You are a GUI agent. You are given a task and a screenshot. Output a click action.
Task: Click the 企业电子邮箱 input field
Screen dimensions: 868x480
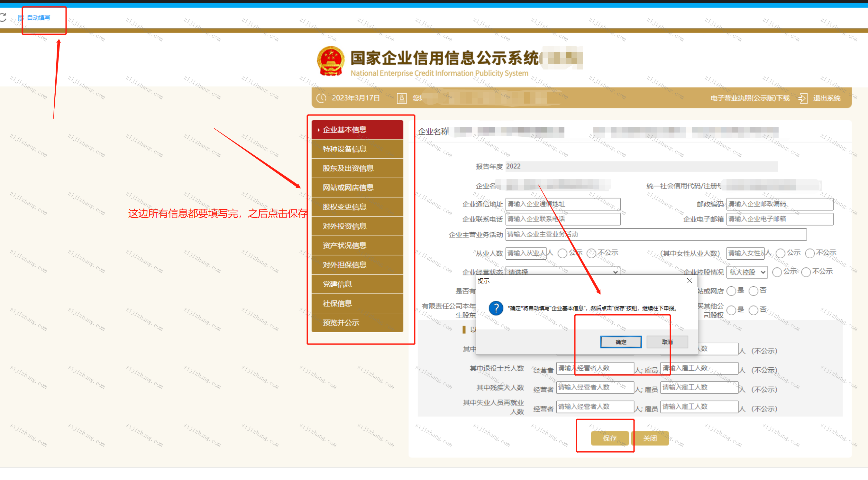(780, 219)
